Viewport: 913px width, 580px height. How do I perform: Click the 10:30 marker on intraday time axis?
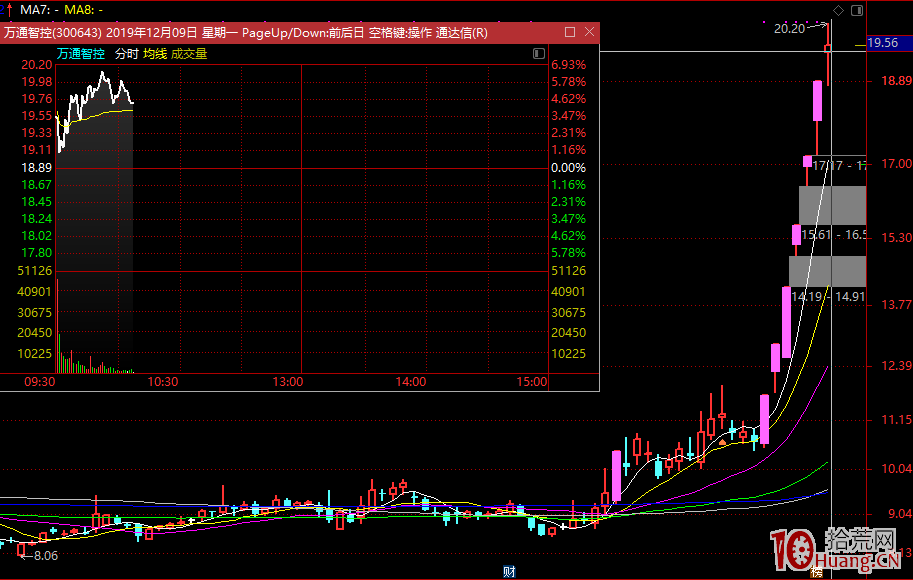point(162,382)
